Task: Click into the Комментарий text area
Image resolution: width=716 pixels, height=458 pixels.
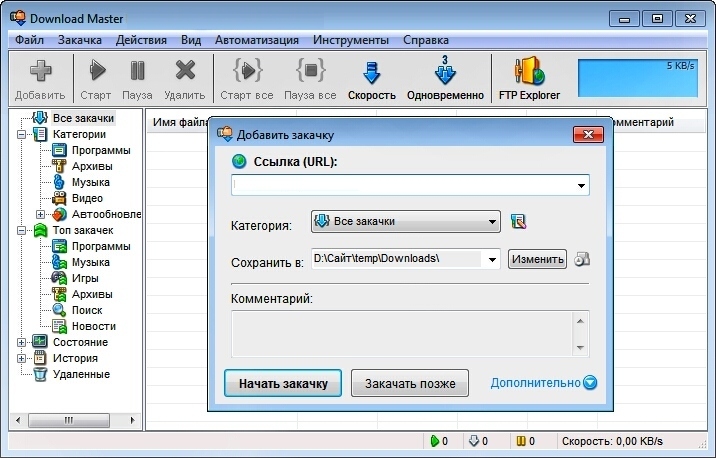Action: [x=402, y=333]
